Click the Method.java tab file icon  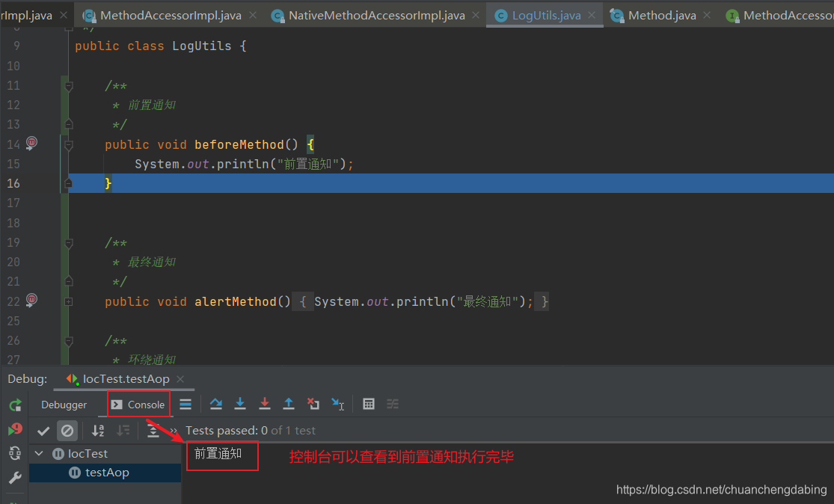click(617, 16)
